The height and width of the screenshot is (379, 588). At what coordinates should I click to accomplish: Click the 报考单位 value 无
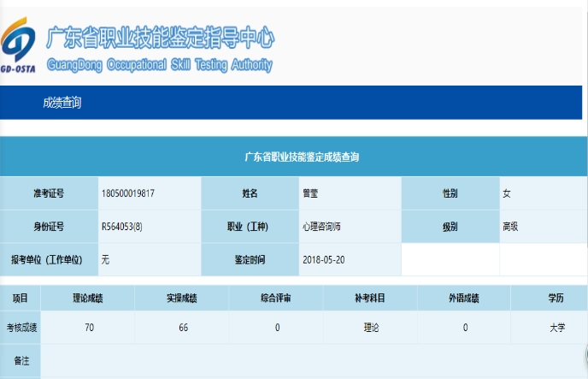(x=105, y=259)
